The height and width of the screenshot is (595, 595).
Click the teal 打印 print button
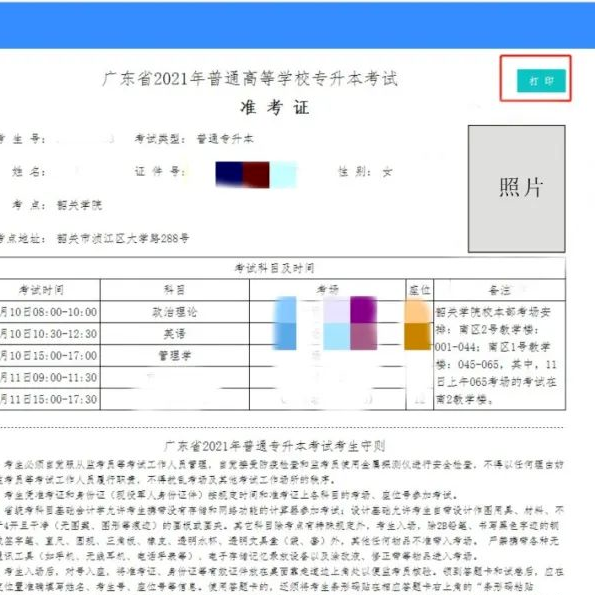pyautogui.click(x=541, y=81)
